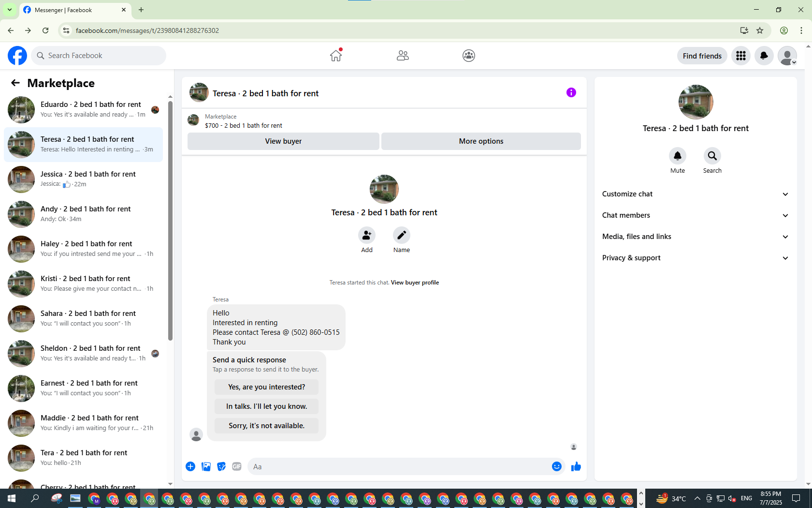View site information icon in address bar
The height and width of the screenshot is (508, 812).
click(66, 30)
